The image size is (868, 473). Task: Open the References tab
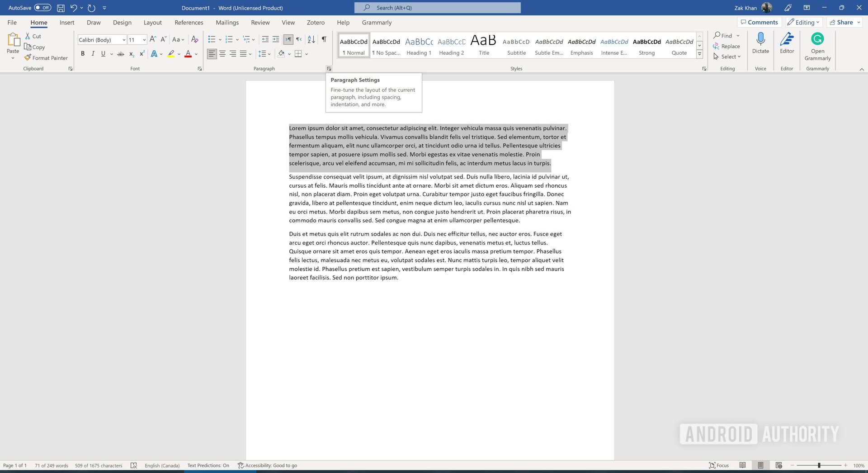tap(189, 23)
